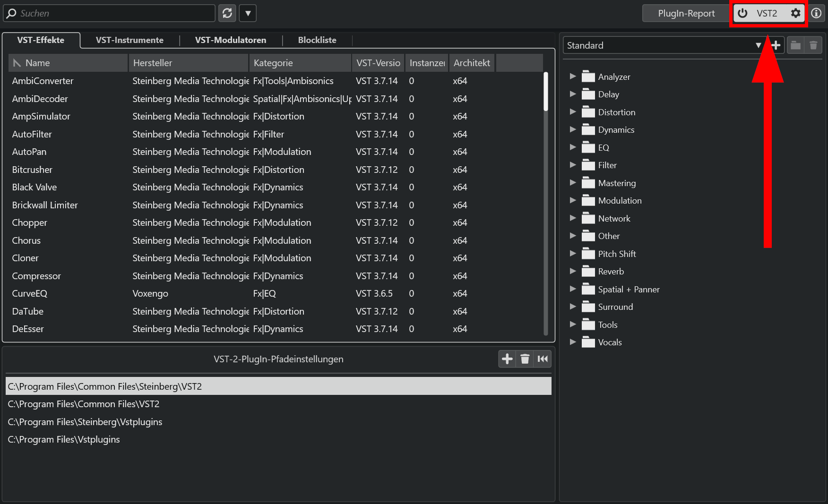Open the search options dropdown arrow
The image size is (828, 504).
247,13
